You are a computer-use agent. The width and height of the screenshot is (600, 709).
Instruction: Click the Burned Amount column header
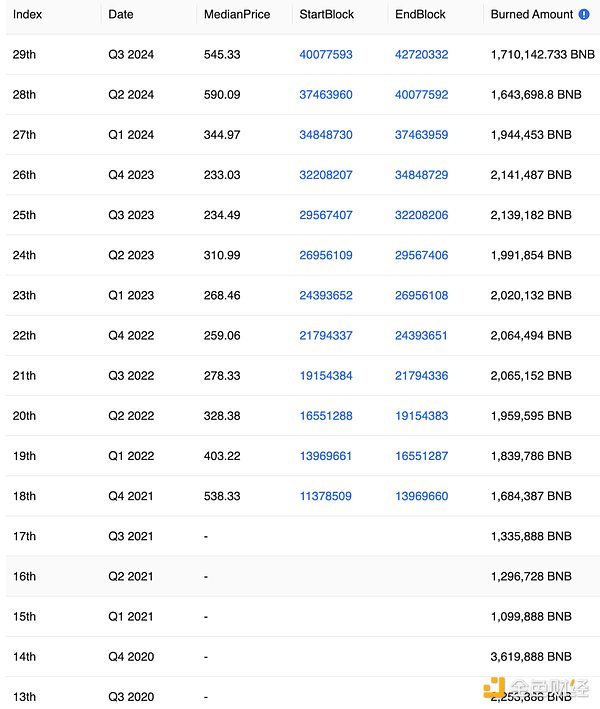point(531,15)
